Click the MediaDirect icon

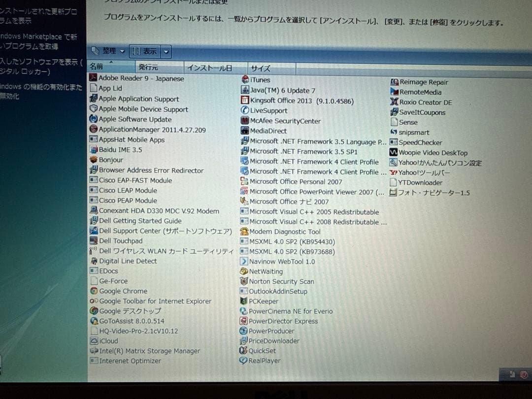tap(245, 131)
